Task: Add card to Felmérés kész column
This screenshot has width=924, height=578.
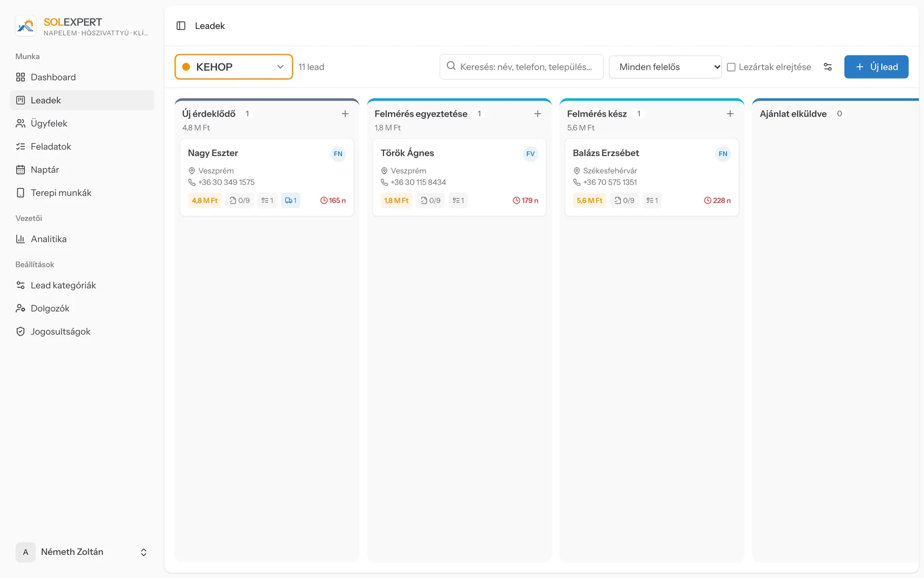Action: pyautogui.click(x=730, y=114)
